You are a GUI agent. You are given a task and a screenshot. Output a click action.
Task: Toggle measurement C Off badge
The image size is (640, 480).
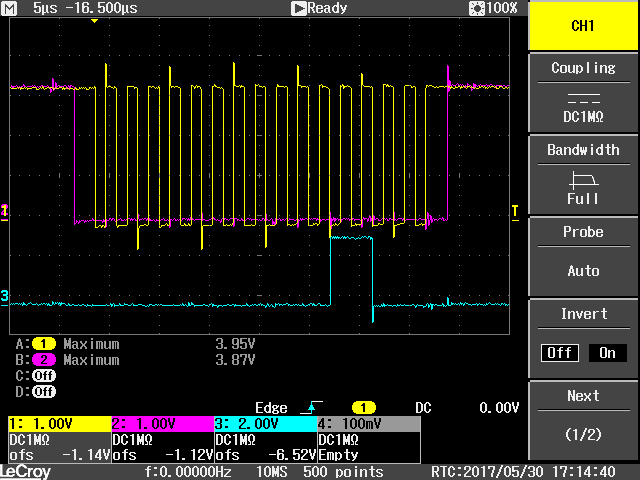44,376
